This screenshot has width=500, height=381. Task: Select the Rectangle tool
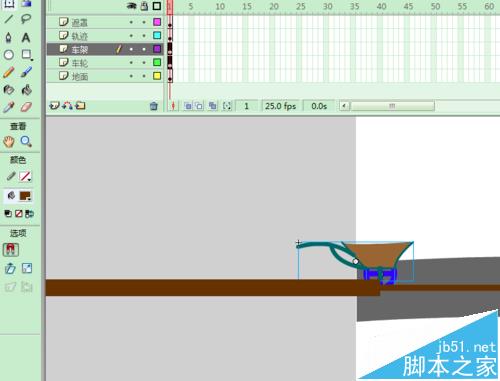coord(27,55)
